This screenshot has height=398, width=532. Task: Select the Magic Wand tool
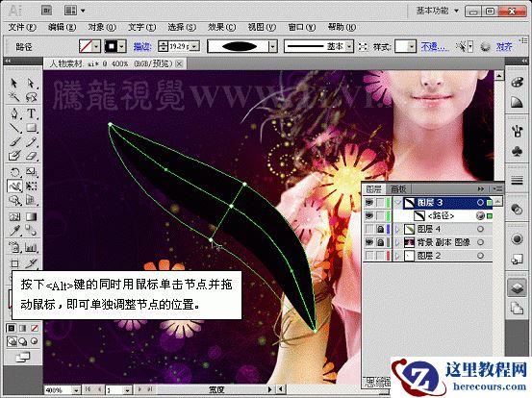click(x=13, y=97)
